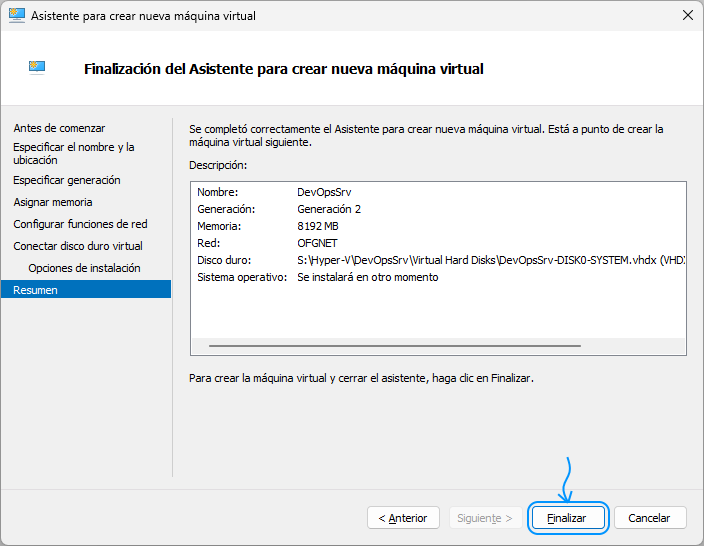Click the 'Descripción:' label
Image resolution: width=704 pixels, height=546 pixels.
tap(218, 165)
